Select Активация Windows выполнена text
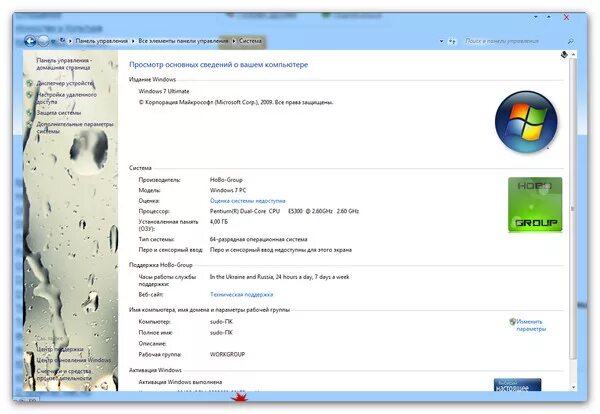600x414 pixels. pos(180,382)
